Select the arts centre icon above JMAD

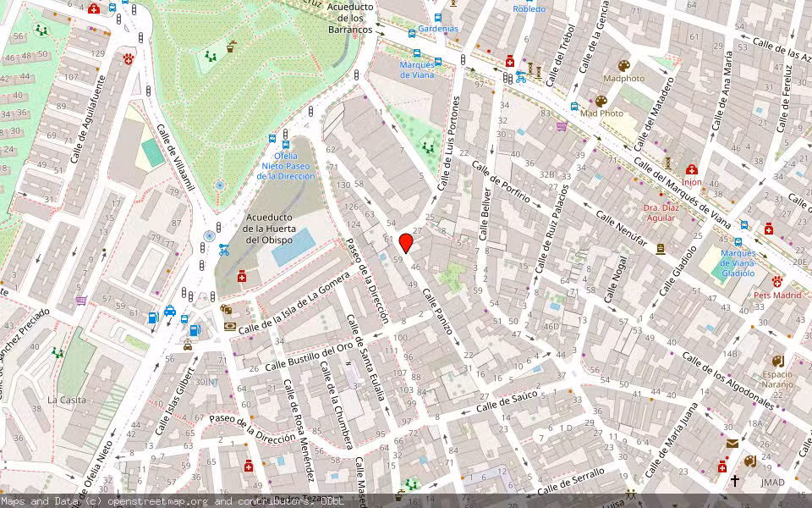pos(750,461)
